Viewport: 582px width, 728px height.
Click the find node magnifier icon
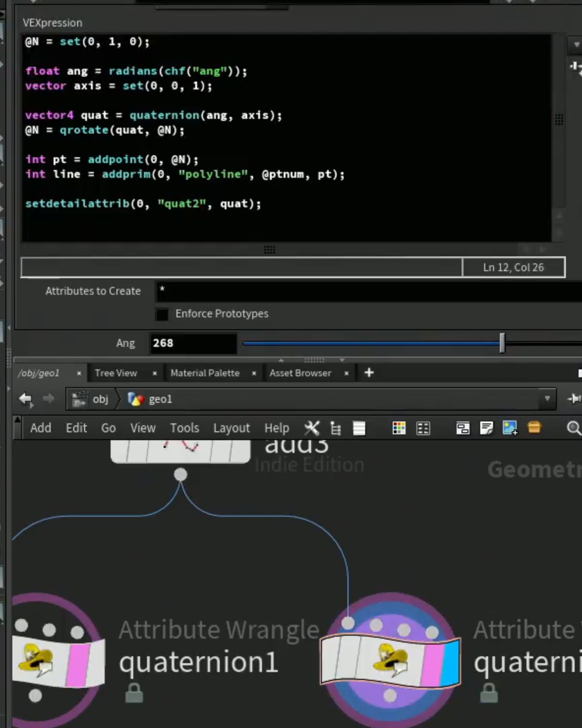click(x=574, y=428)
